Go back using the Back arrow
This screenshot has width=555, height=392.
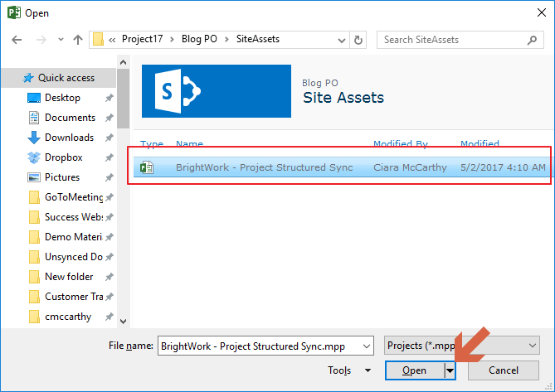pos(17,40)
